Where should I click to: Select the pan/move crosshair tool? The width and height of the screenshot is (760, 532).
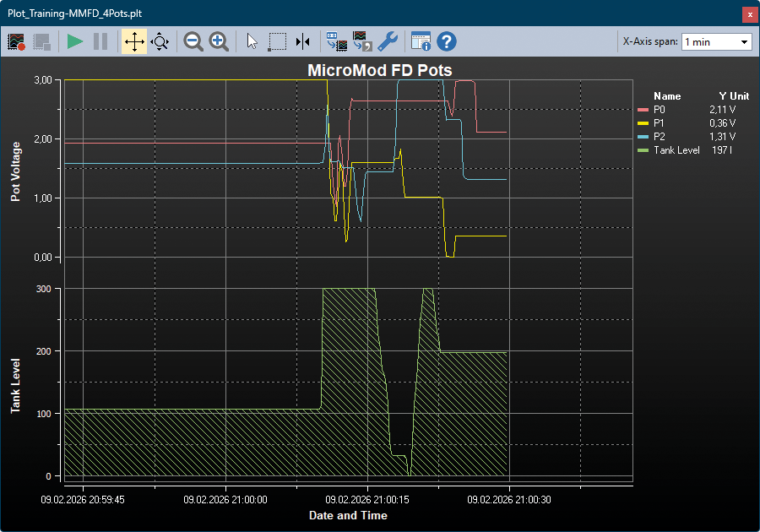(x=134, y=41)
